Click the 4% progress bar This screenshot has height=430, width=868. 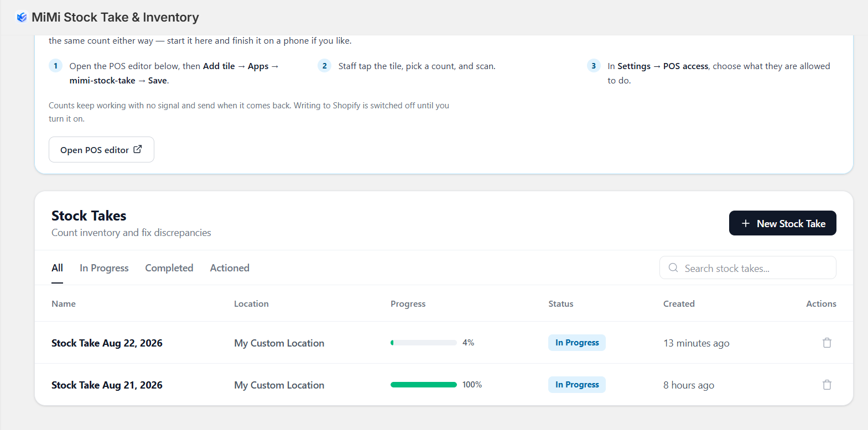pyautogui.click(x=424, y=343)
